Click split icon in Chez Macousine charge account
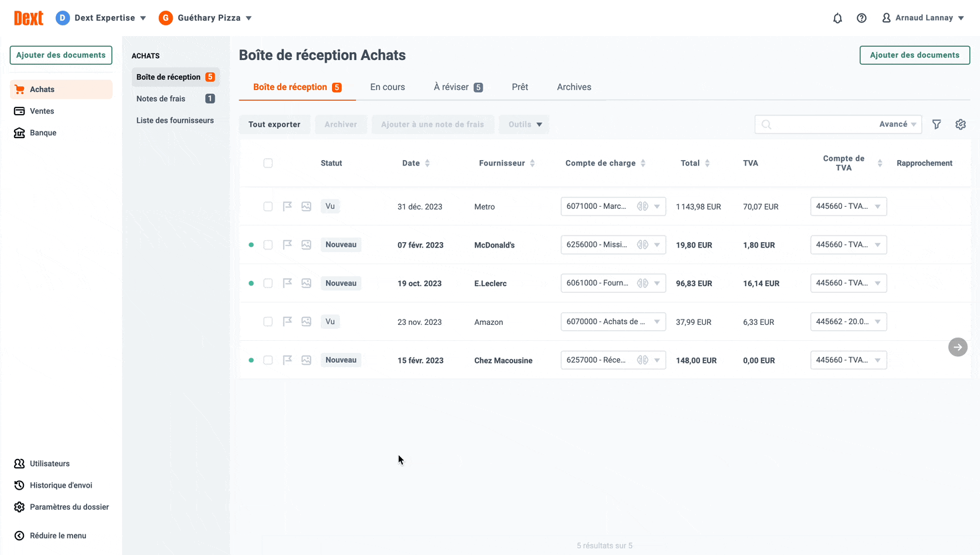 point(642,360)
